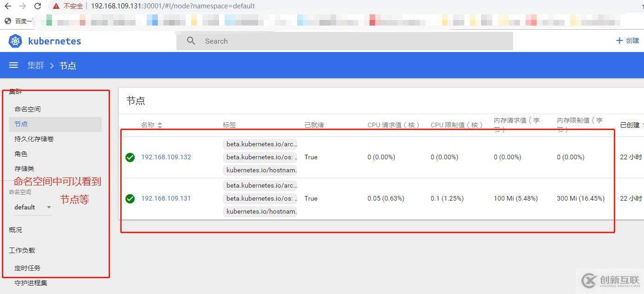
Task: Select 命名空间 in the sidebar
Action: coord(27,109)
